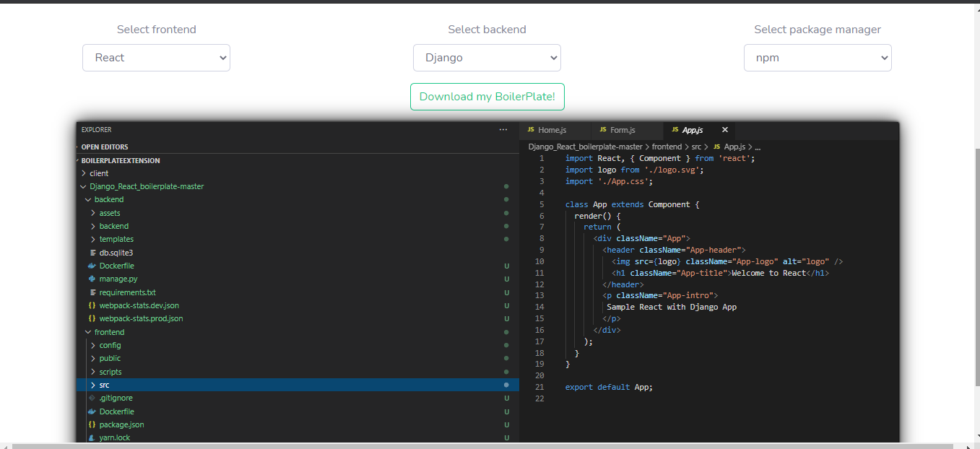Open requirements.txt in the Explorer
Image resolution: width=980 pixels, height=449 pixels.
pyautogui.click(x=128, y=292)
